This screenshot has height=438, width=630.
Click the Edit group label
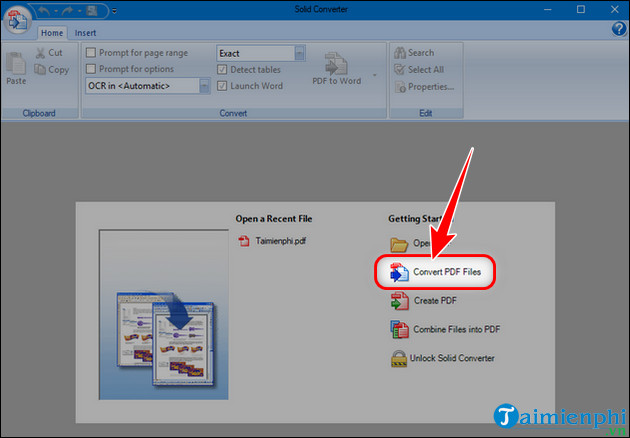(x=425, y=113)
